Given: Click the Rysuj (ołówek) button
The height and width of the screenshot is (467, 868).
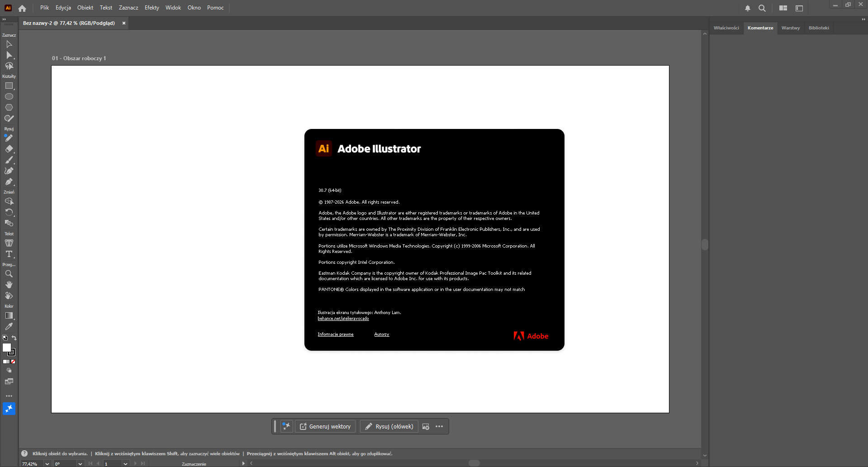Looking at the screenshot, I should click(389, 426).
